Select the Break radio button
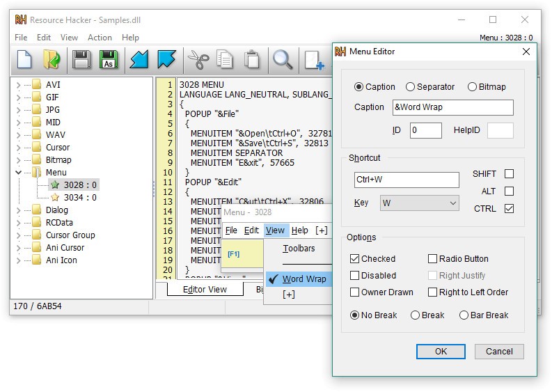552x392 pixels. 415,315
